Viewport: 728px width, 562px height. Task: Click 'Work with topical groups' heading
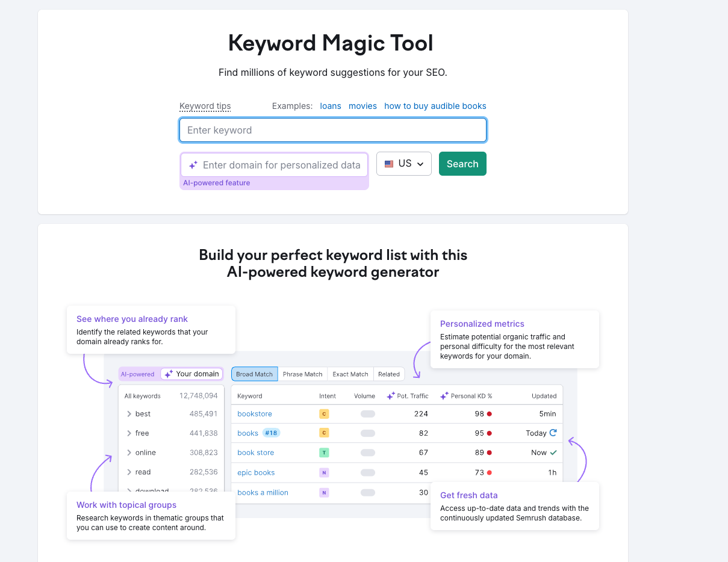pos(126,505)
